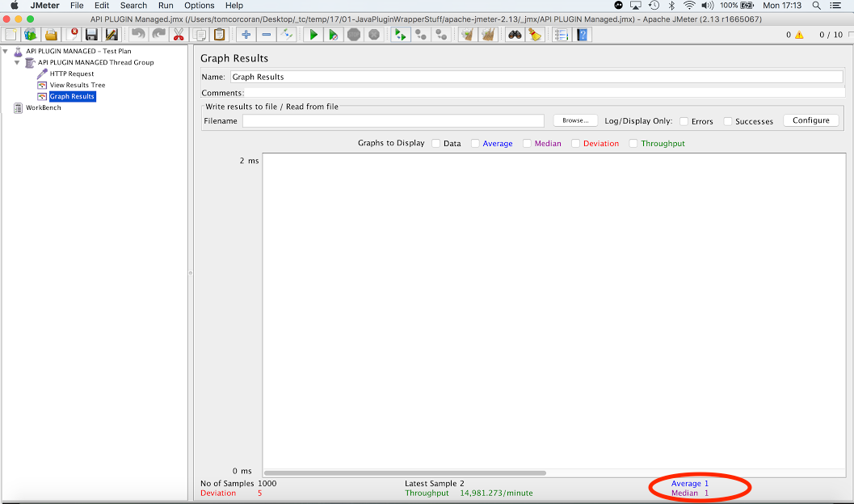Click the Save test plan floppy icon
854x504 pixels.
coord(91,35)
